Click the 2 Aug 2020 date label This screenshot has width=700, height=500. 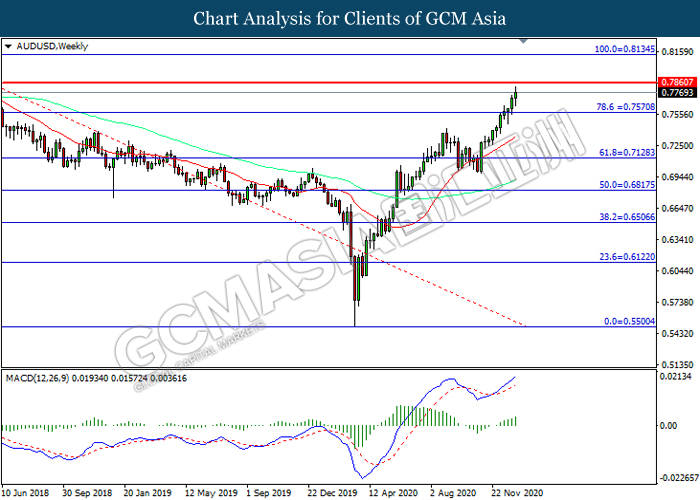click(454, 493)
